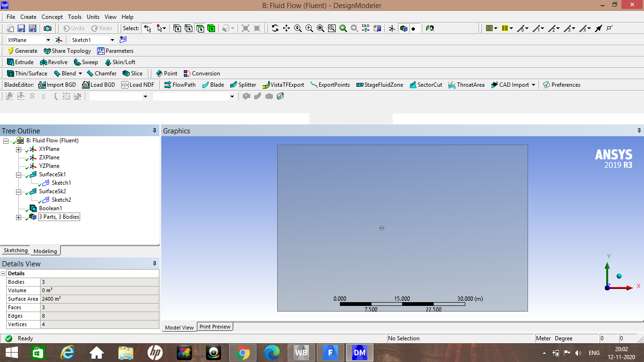Click the Extrude button
Screen dimensions: 644x362
[x=20, y=62]
